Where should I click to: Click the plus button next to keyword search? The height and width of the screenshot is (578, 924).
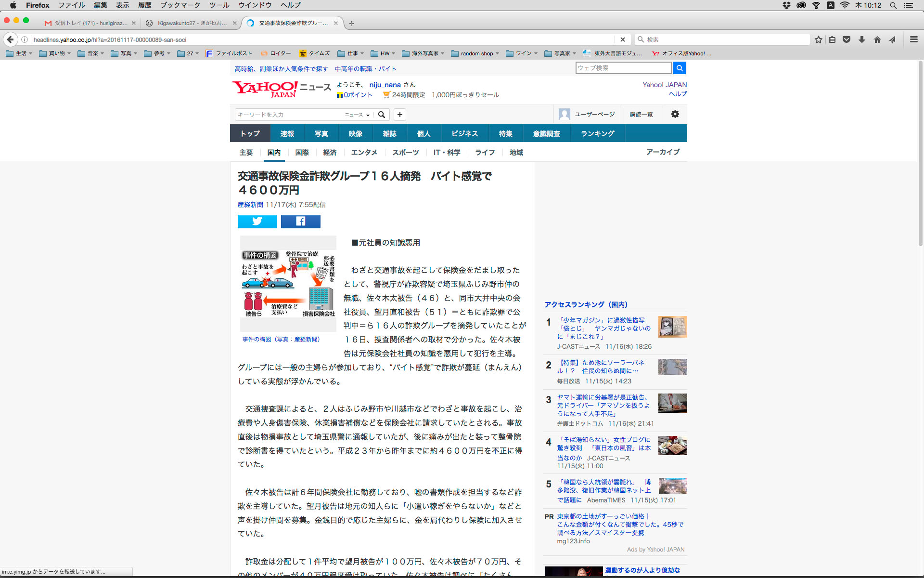click(399, 115)
